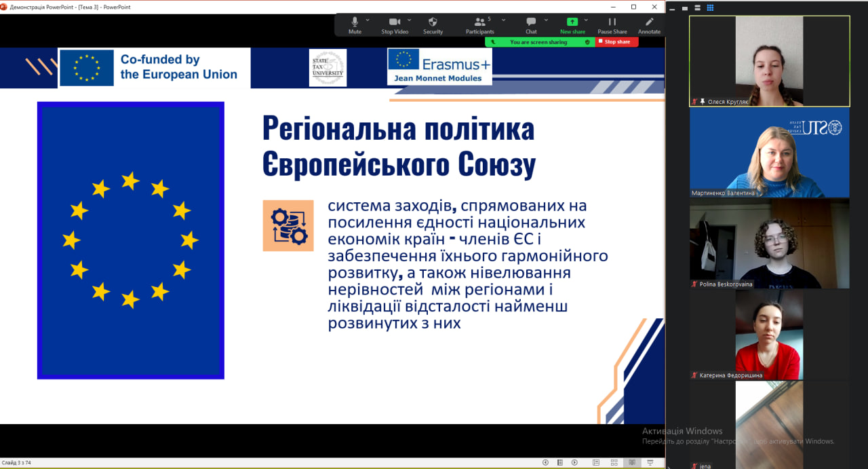
Task: Stop Video camera in Zoom toolbar
Action: (x=395, y=25)
